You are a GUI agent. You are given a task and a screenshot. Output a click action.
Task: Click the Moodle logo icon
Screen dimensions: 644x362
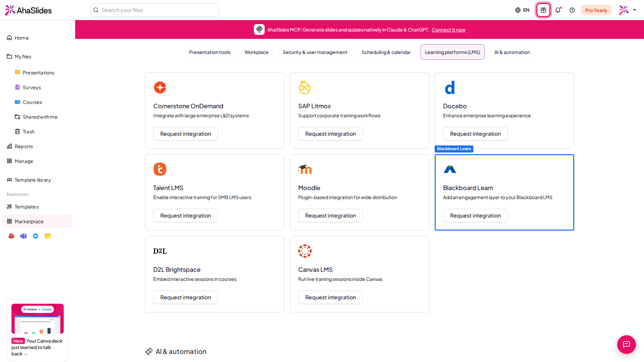(x=305, y=169)
